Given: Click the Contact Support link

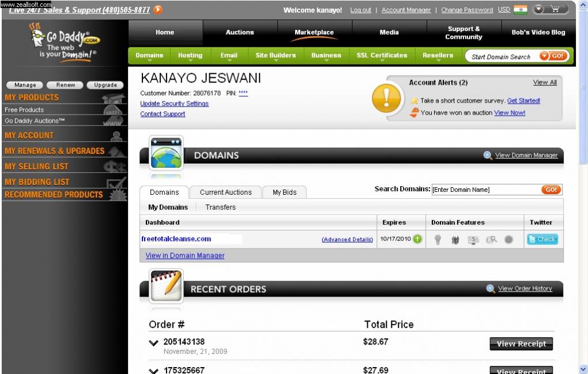Looking at the screenshot, I should [x=163, y=114].
